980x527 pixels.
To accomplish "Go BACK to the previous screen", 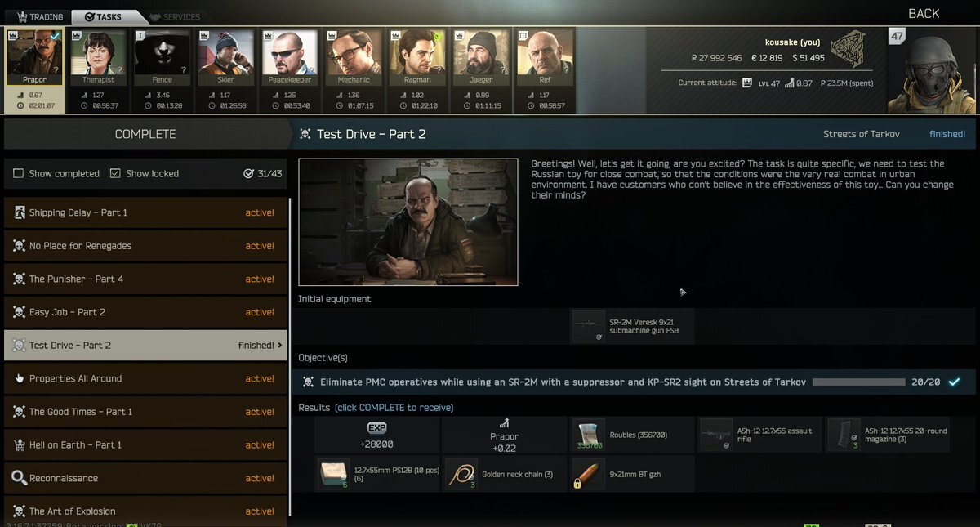I will 924,14.
